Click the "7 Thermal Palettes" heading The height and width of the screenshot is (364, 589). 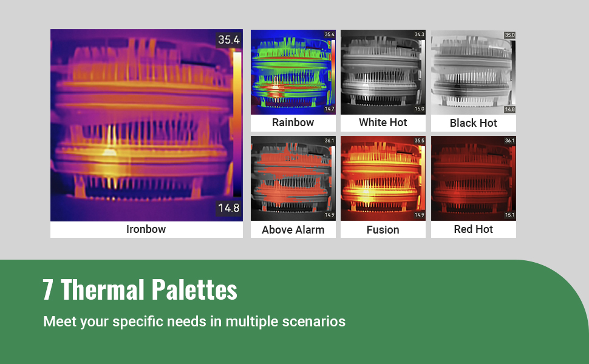tap(140, 290)
